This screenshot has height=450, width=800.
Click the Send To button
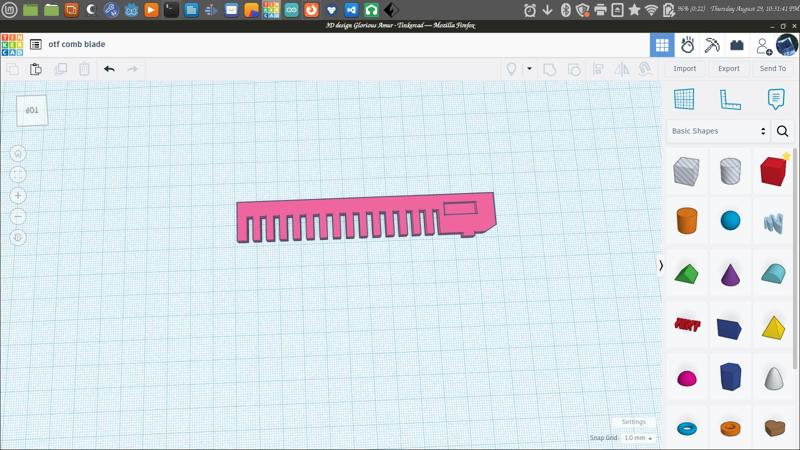click(772, 68)
